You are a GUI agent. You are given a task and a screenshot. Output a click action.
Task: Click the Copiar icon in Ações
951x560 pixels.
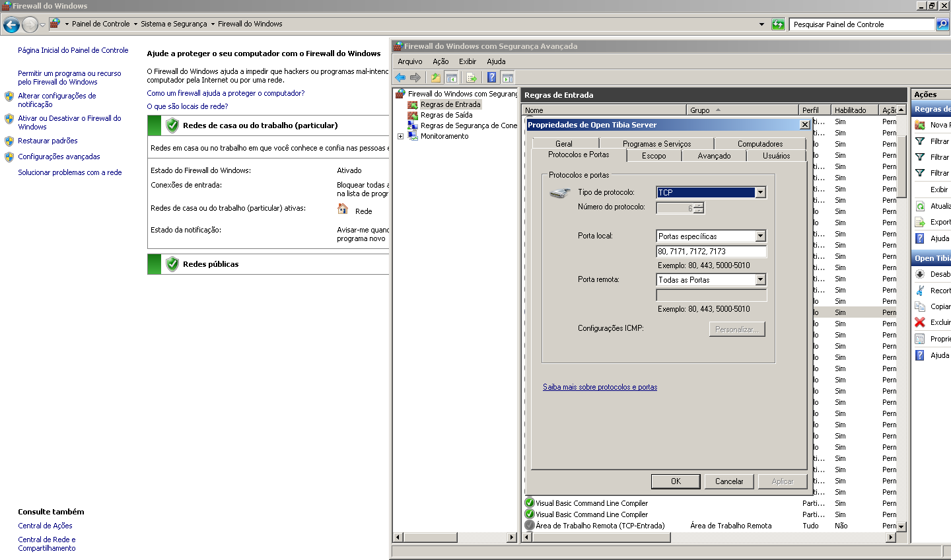[920, 306]
